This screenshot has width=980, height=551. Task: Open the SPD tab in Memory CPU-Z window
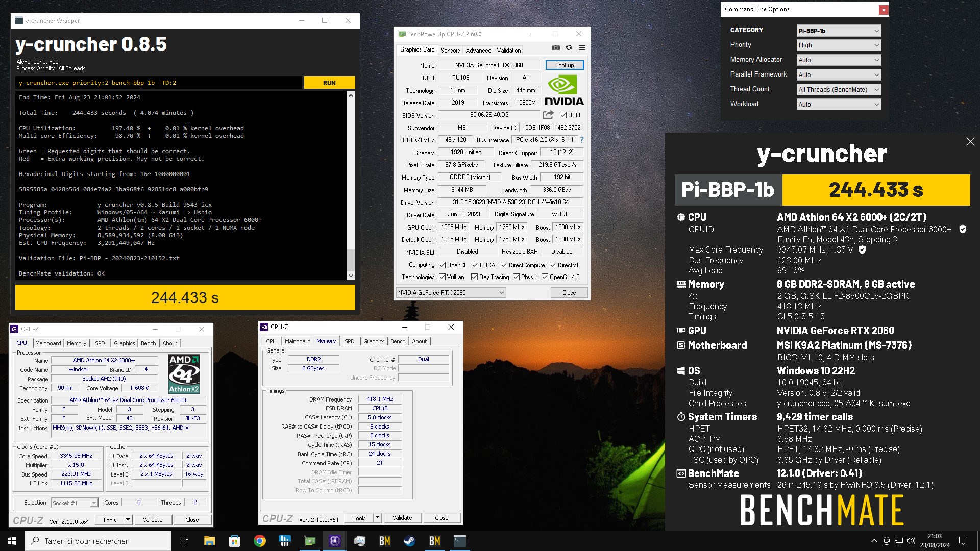pyautogui.click(x=349, y=341)
